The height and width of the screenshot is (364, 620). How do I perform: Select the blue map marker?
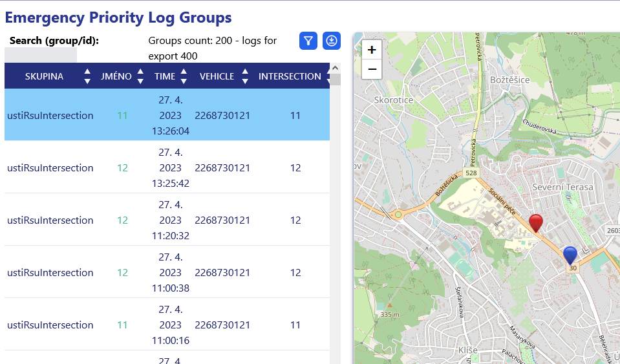(x=570, y=255)
